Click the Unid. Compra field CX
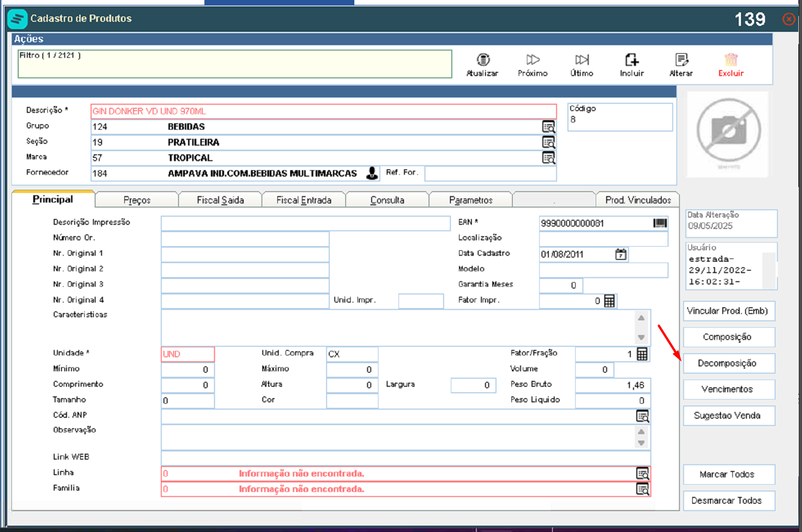The image size is (802, 532). (352, 354)
